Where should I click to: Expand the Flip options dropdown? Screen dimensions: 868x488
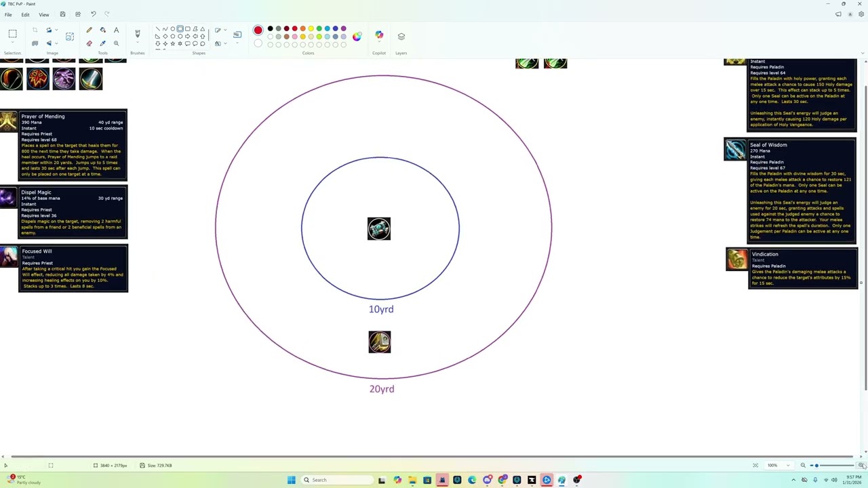tap(56, 43)
